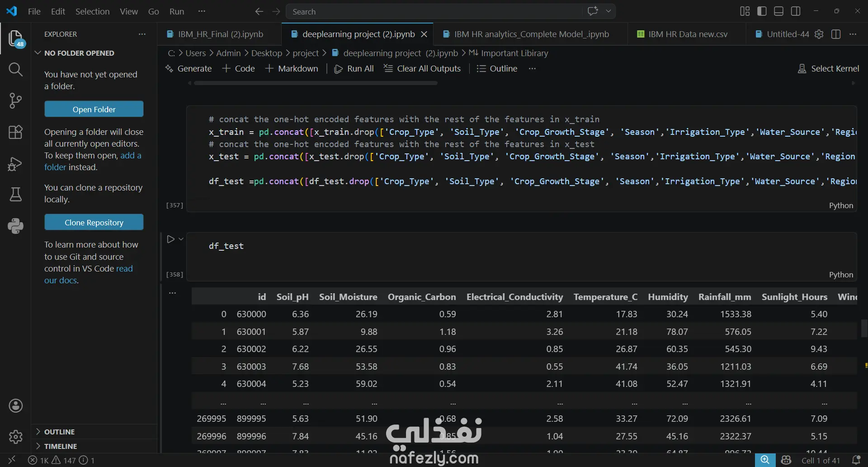Viewport: 868px width, 467px height.
Task: Open Explorer more actions dots
Action: coord(142,34)
